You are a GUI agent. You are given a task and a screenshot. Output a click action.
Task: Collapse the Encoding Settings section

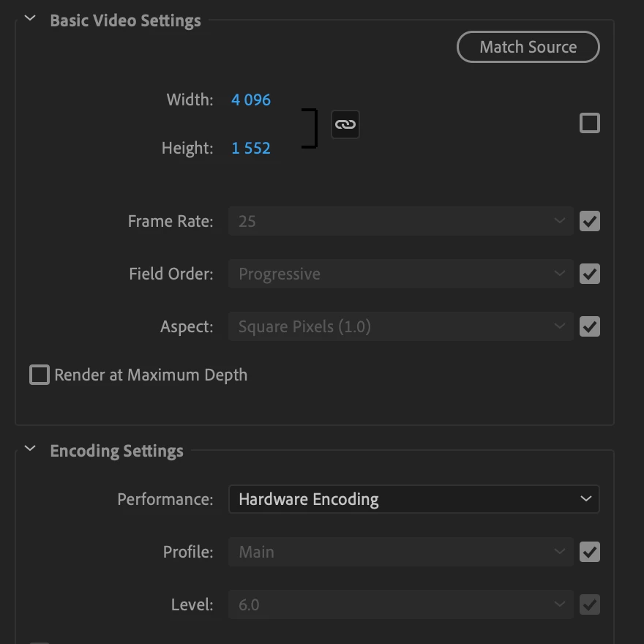pos(31,450)
